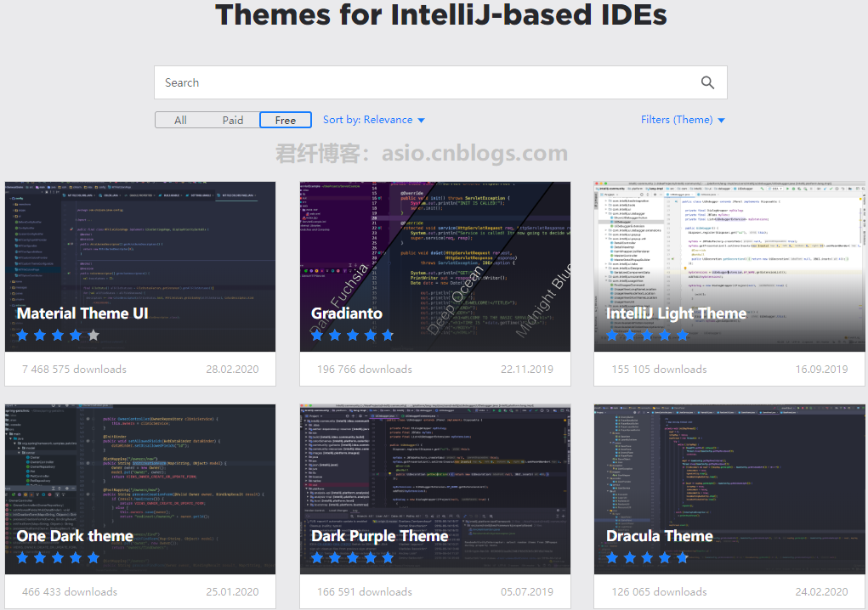Click Material Theme UI star rating
Screen dimensions: 868x610
point(58,335)
